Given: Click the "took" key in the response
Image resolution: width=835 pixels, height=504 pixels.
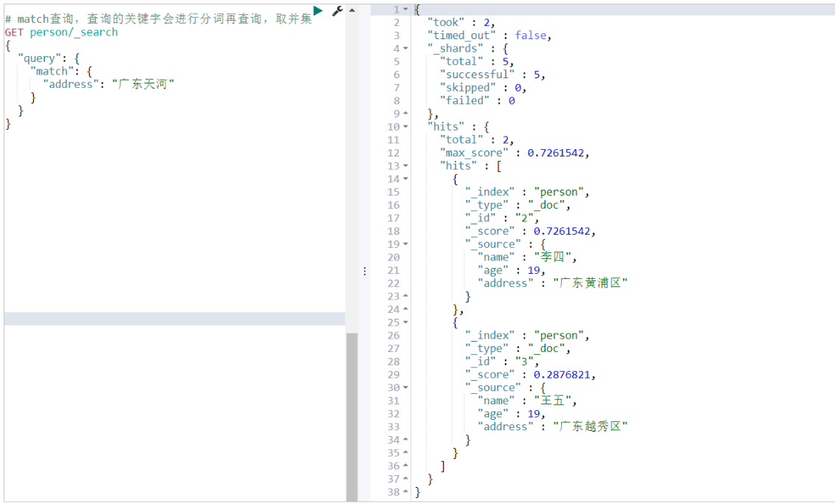Looking at the screenshot, I should pos(446,22).
